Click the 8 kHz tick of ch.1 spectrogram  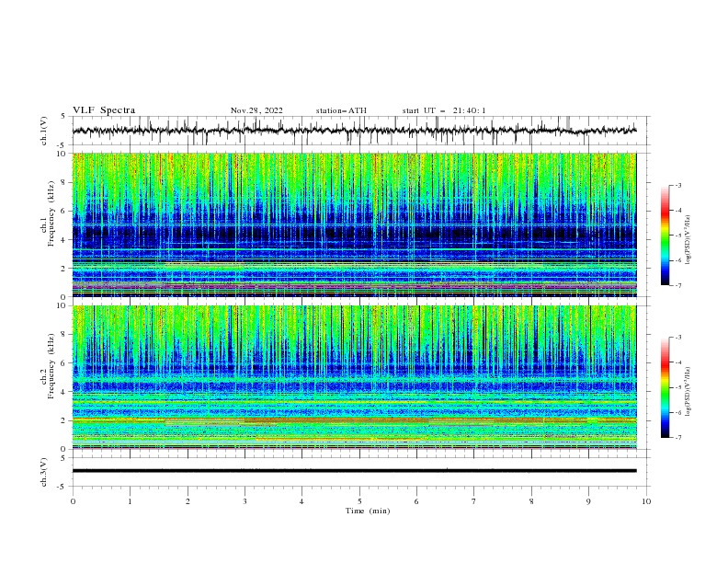[x=64, y=182]
